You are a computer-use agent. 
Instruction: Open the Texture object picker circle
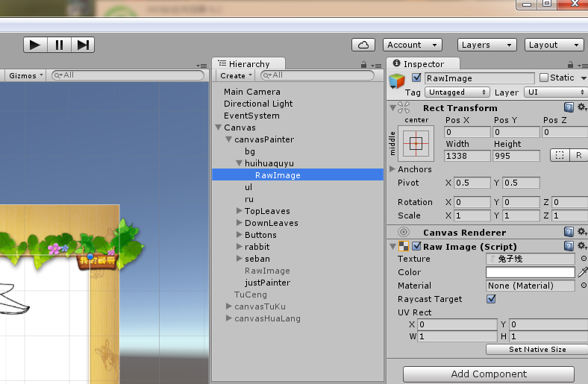(584, 259)
